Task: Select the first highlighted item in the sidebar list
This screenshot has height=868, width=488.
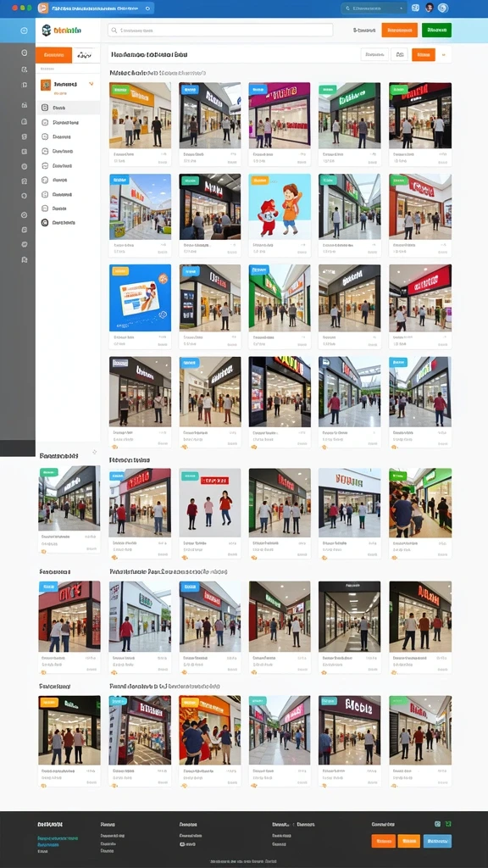Action: click(68, 108)
